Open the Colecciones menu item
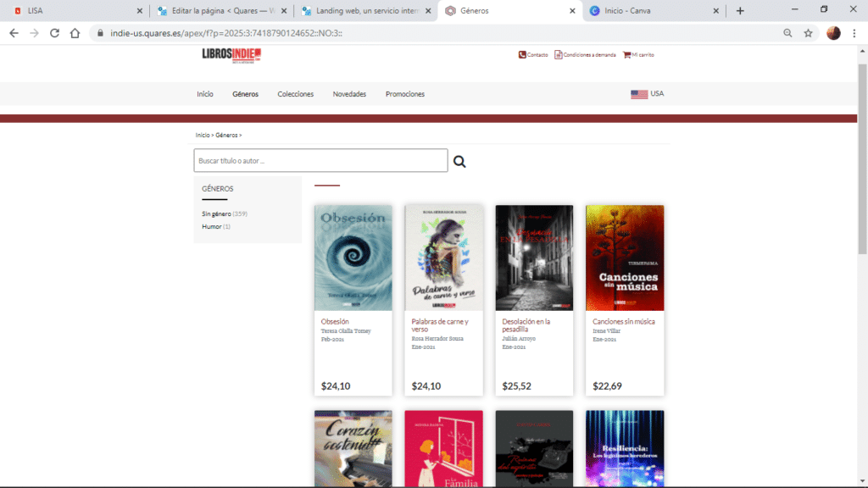Image resolution: width=868 pixels, height=488 pixels. [x=296, y=94]
